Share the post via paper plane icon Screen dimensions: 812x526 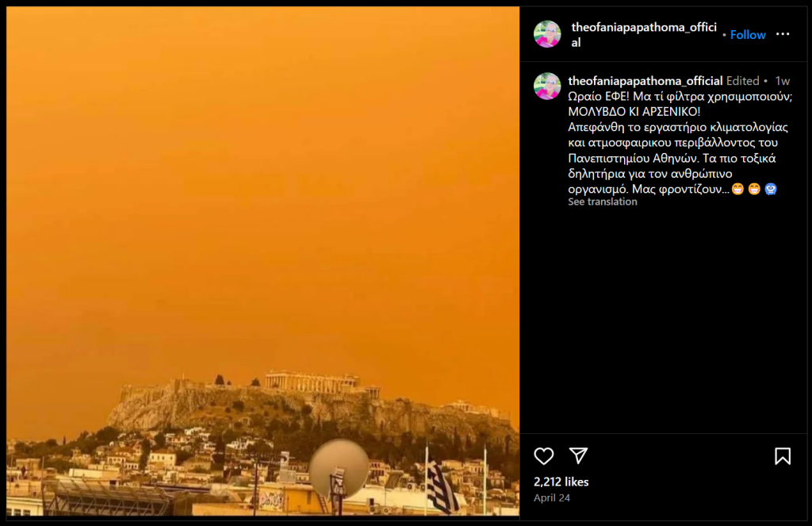pyautogui.click(x=578, y=455)
